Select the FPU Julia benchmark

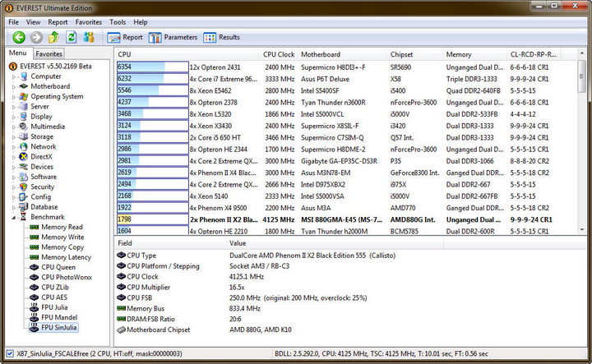[55, 307]
